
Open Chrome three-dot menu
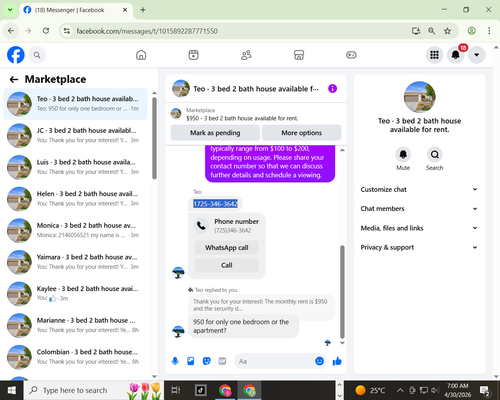pyautogui.click(x=489, y=31)
